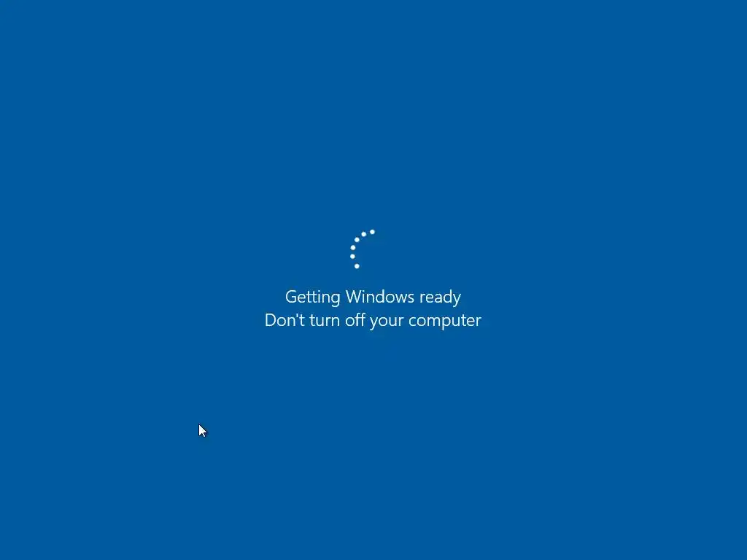This screenshot has width=747, height=560.
Task: Click the word "off" in the warning
Action: (355, 319)
